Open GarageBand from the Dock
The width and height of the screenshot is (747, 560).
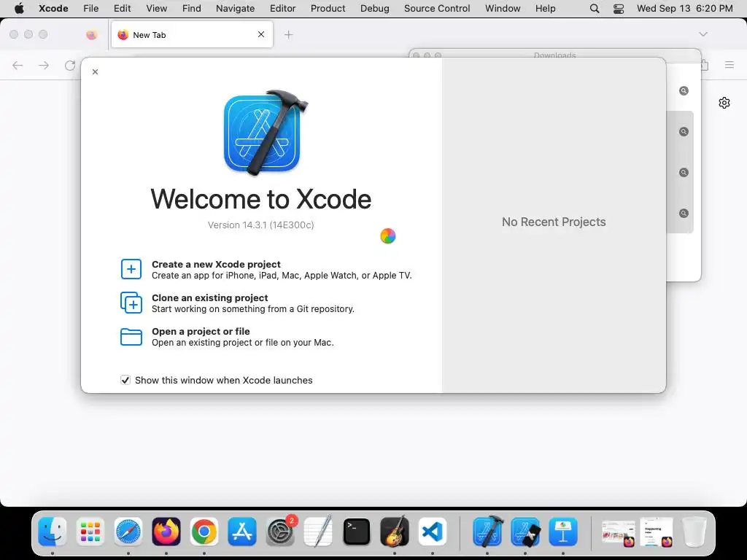395,532
